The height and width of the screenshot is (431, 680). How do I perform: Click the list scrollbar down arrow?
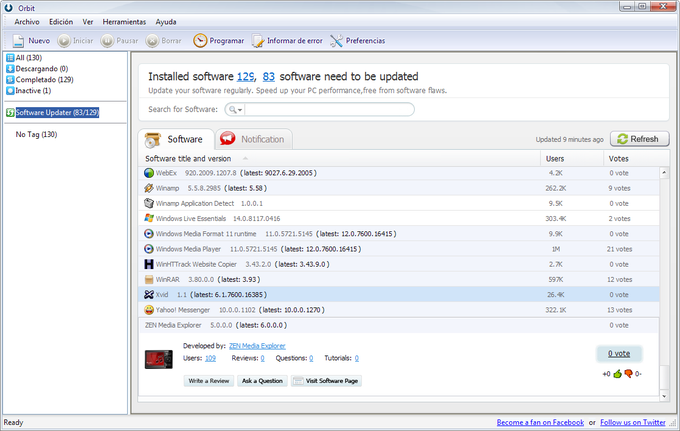tap(664, 396)
